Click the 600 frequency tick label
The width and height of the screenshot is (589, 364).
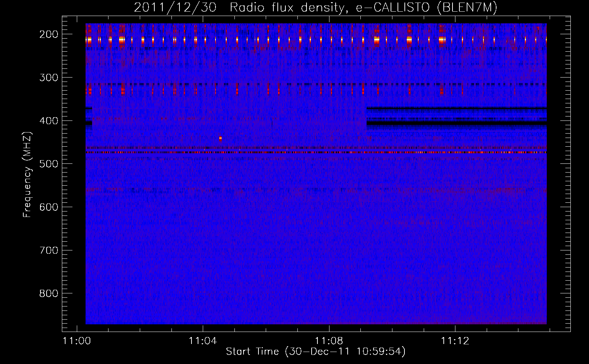pos(49,207)
